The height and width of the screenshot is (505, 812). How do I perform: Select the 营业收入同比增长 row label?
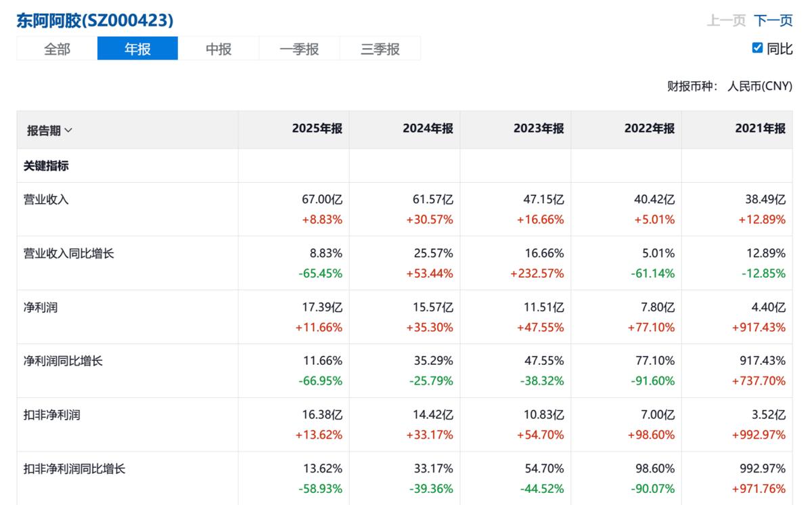[69, 253]
